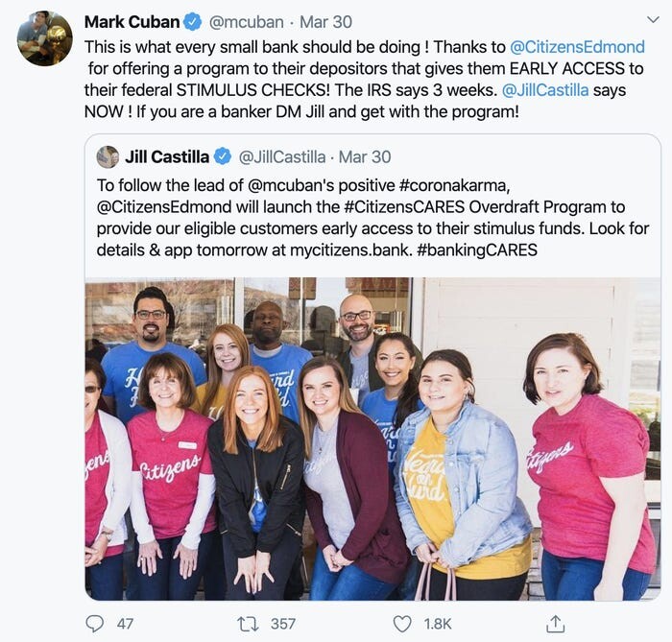Click the quoted tweet's @JillCastilla handle

click(281, 157)
